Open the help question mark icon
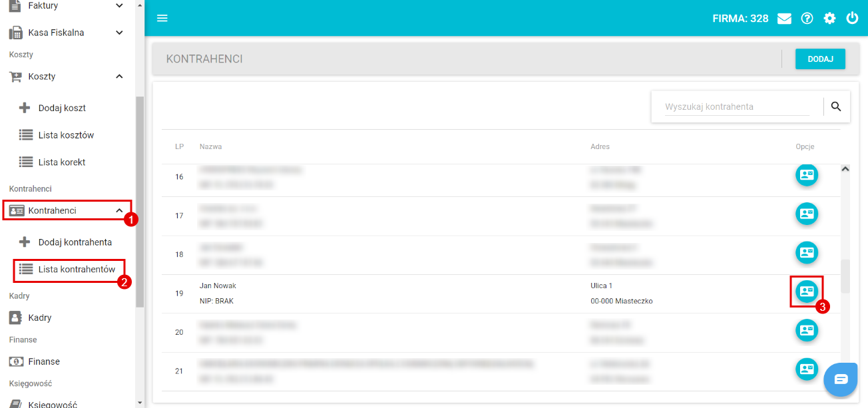Image resolution: width=868 pixels, height=408 pixels. 807,19
